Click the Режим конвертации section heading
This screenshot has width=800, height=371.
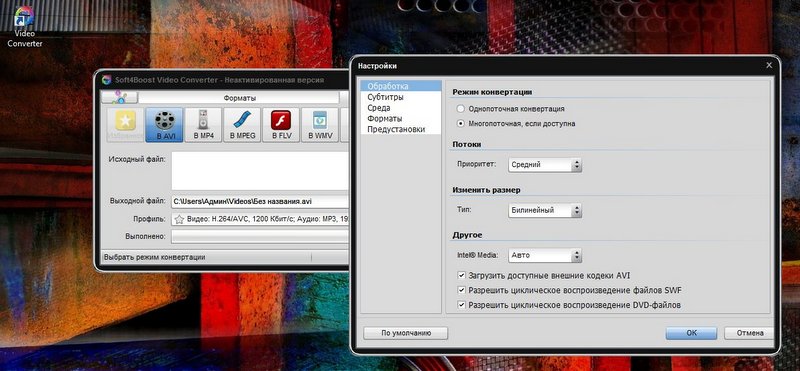pos(492,92)
